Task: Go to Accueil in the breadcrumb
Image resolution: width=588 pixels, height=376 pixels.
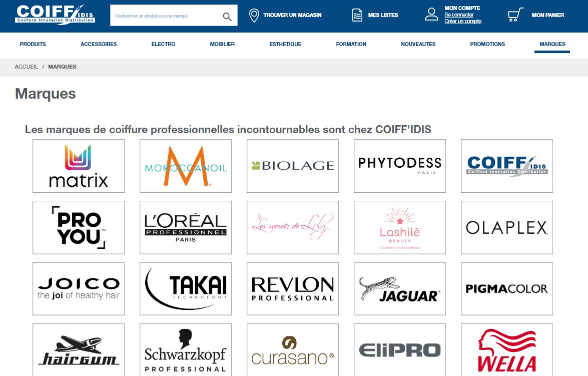Action: pyautogui.click(x=26, y=67)
